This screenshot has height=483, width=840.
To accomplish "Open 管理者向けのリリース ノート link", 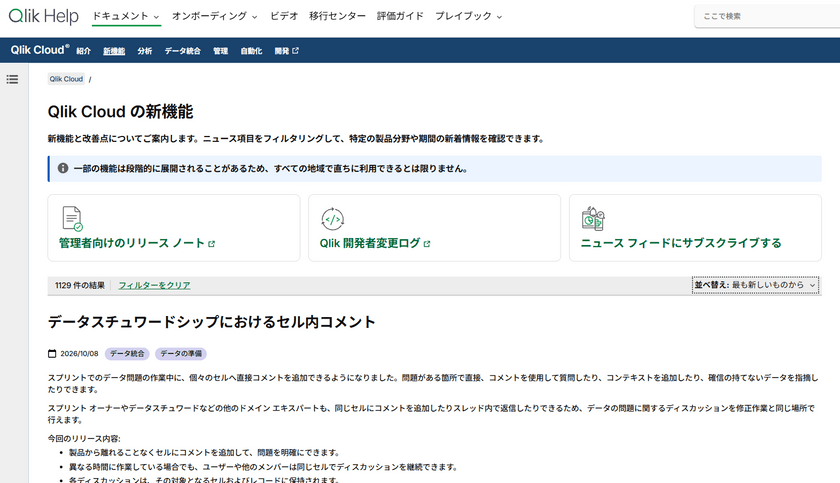I will point(137,243).
